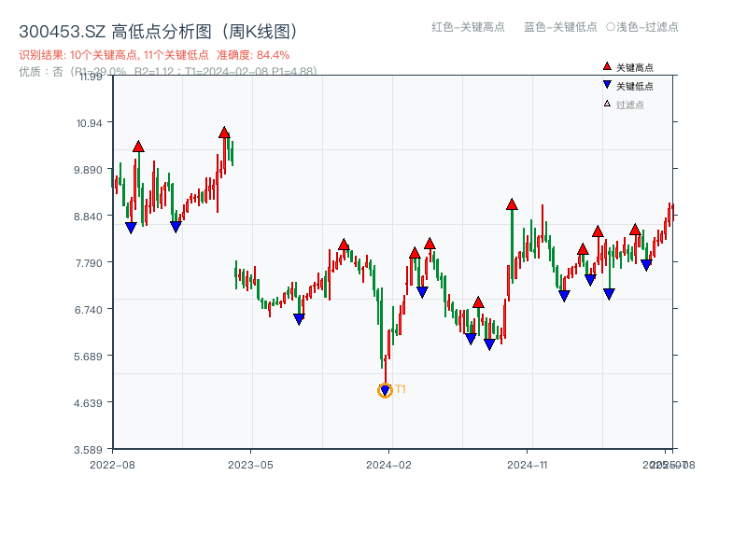This screenshot has height=560, width=747.
Task: Click the 5.689 y-axis label
Action: [x=88, y=357]
